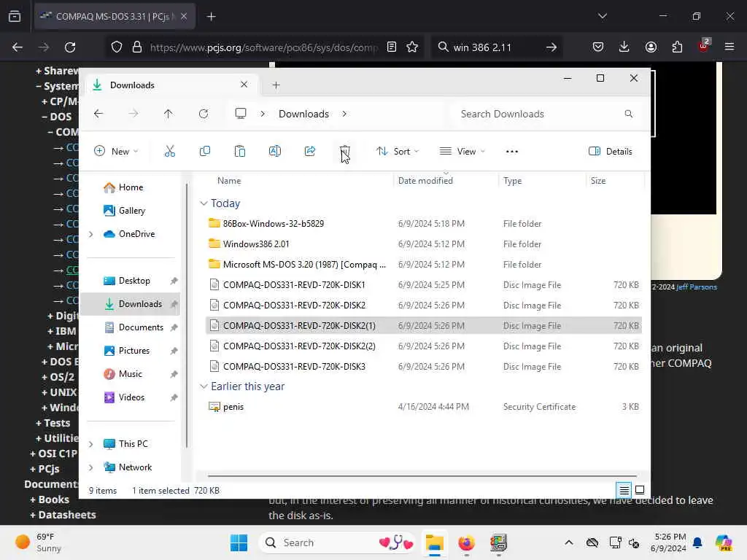The width and height of the screenshot is (747, 560).
Task: Open File Explorer from the taskbar
Action: [x=435, y=542]
